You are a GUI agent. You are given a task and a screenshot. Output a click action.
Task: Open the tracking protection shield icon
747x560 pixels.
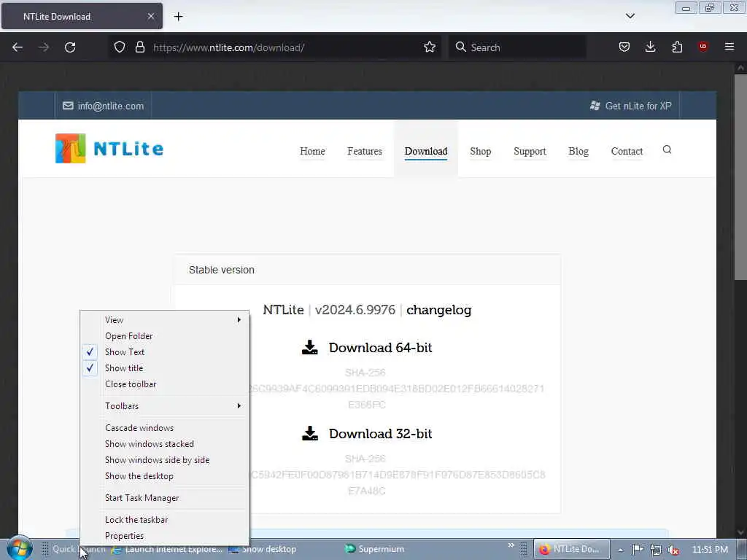(120, 47)
